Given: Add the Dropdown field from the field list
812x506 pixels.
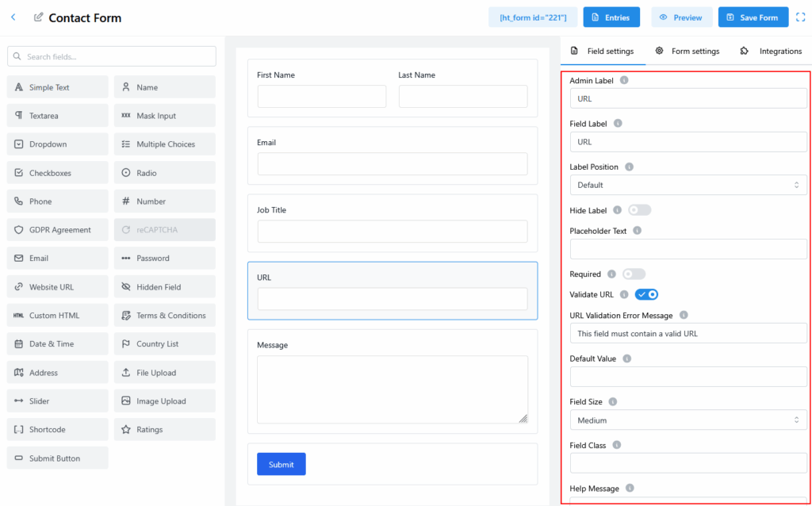Looking at the screenshot, I should tap(58, 144).
